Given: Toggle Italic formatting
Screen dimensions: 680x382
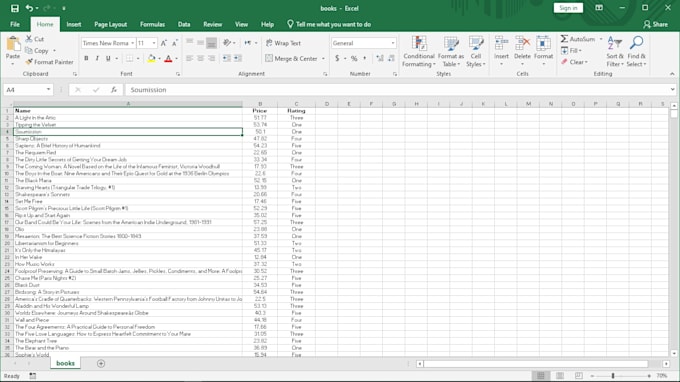Looking at the screenshot, I should tap(97, 58).
